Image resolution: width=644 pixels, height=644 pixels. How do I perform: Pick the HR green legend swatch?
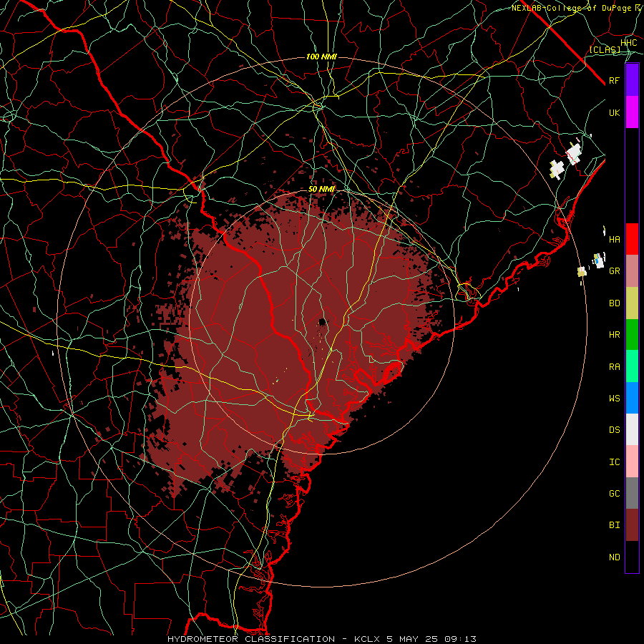[632, 335]
